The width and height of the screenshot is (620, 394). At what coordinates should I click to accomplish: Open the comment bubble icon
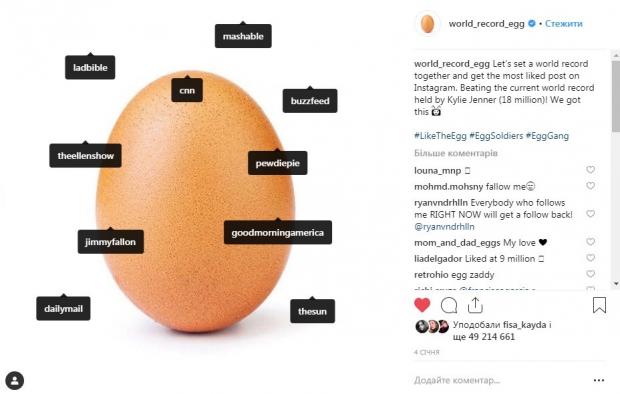(x=449, y=305)
